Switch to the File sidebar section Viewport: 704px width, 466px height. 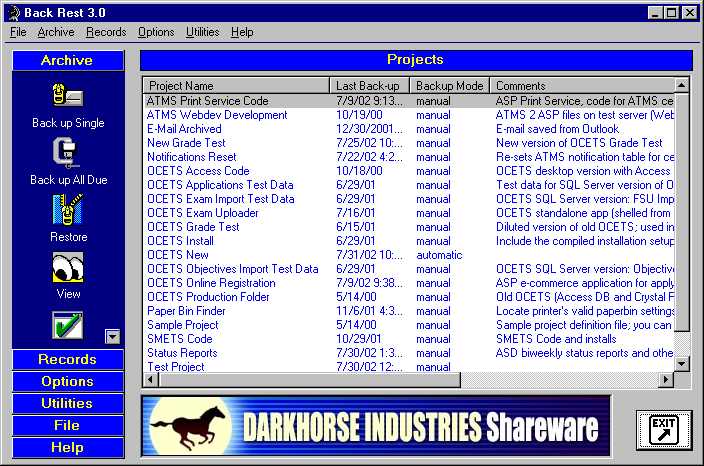coord(68,426)
